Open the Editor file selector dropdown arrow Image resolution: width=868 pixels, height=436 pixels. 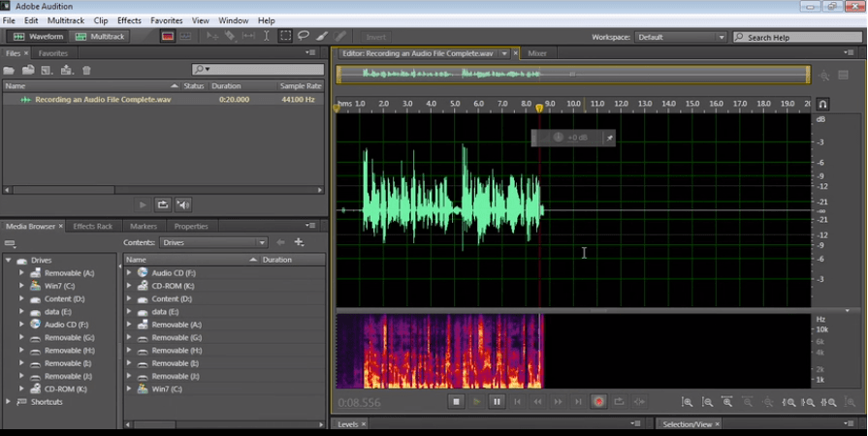coord(504,53)
